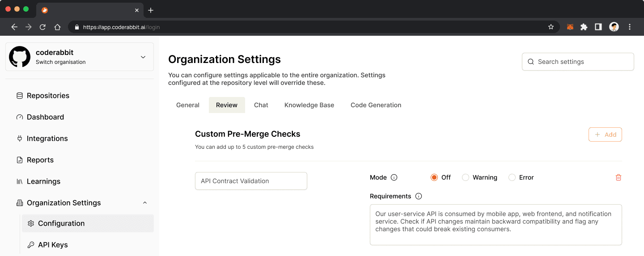Image resolution: width=644 pixels, height=256 pixels.
Task: Switch to the Knowledge Base tab
Action: pyautogui.click(x=309, y=105)
